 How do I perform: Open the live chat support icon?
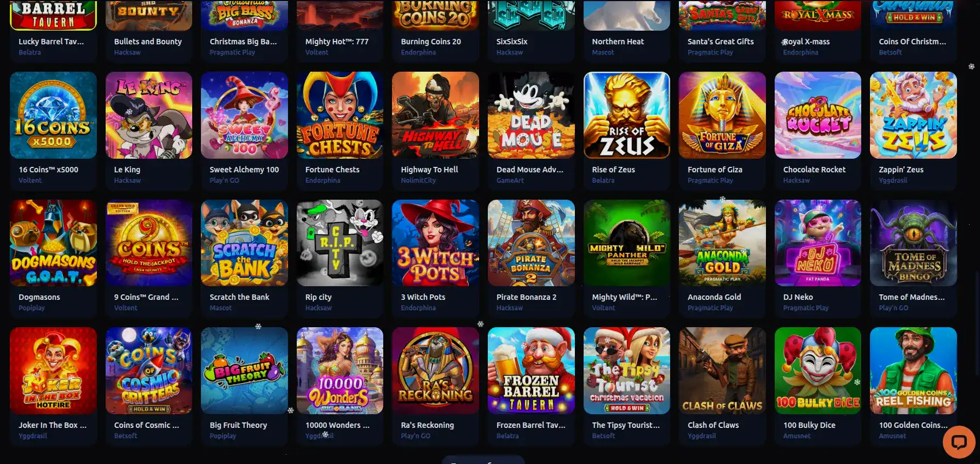[x=959, y=442]
